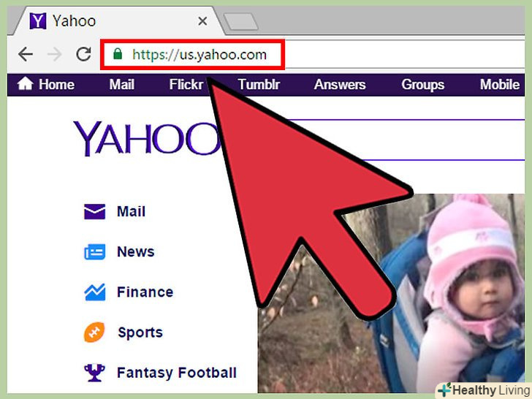Open Mail in the purple navigation bar
532x399 pixels.
tap(122, 85)
